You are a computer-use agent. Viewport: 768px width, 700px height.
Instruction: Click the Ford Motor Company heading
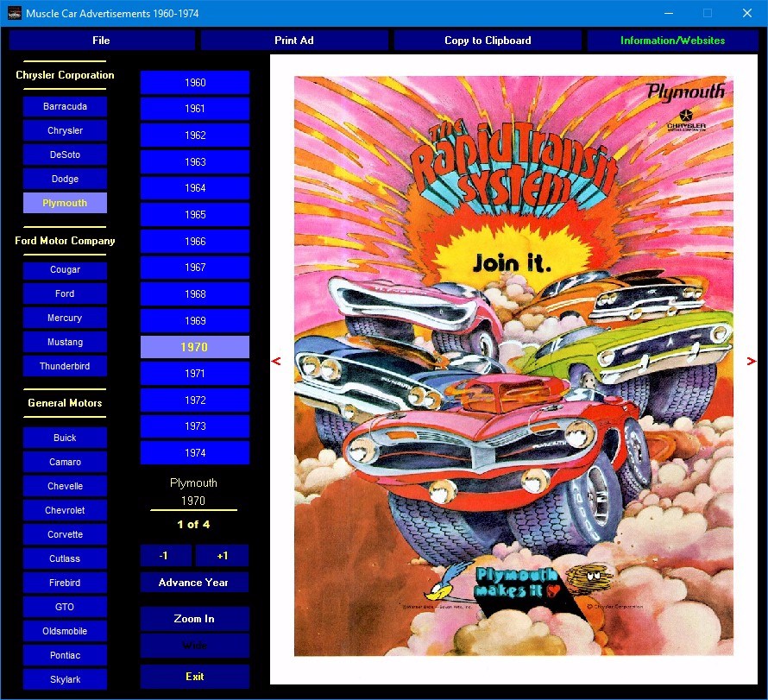(65, 241)
